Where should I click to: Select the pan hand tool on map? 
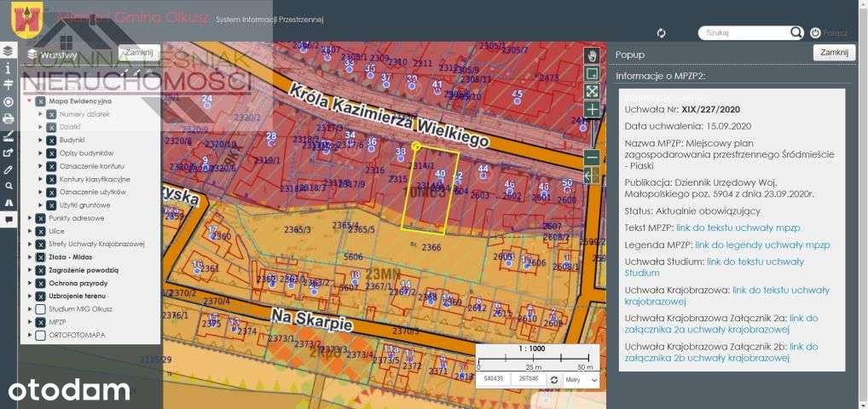(x=593, y=55)
